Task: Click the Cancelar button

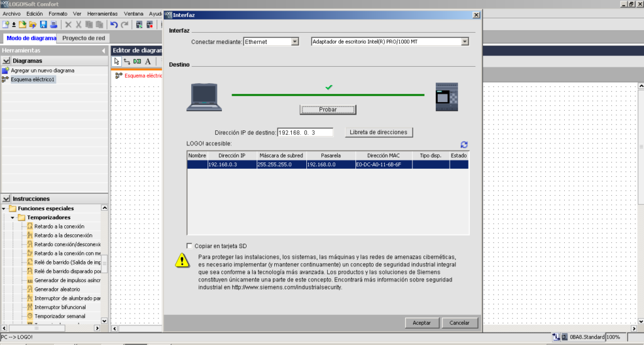Action: (460, 323)
